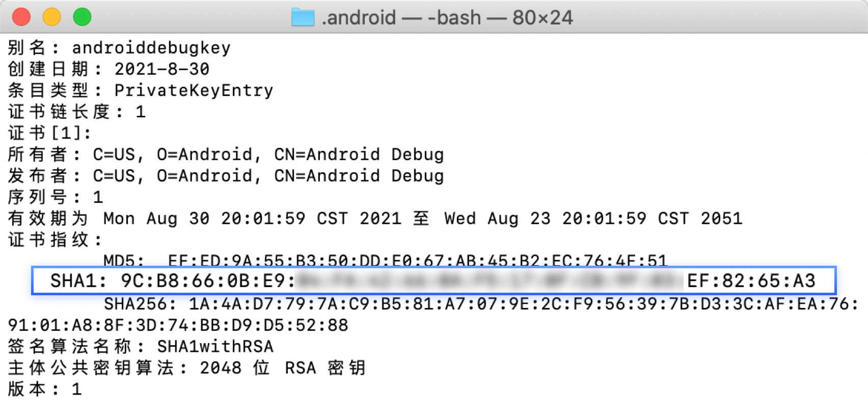This screenshot has width=868, height=411.
Task: Click the creation date '2021-8-30'
Action: [x=162, y=69]
